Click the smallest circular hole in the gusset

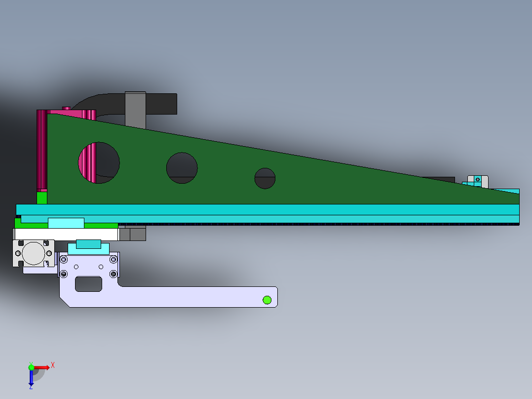tap(265, 179)
